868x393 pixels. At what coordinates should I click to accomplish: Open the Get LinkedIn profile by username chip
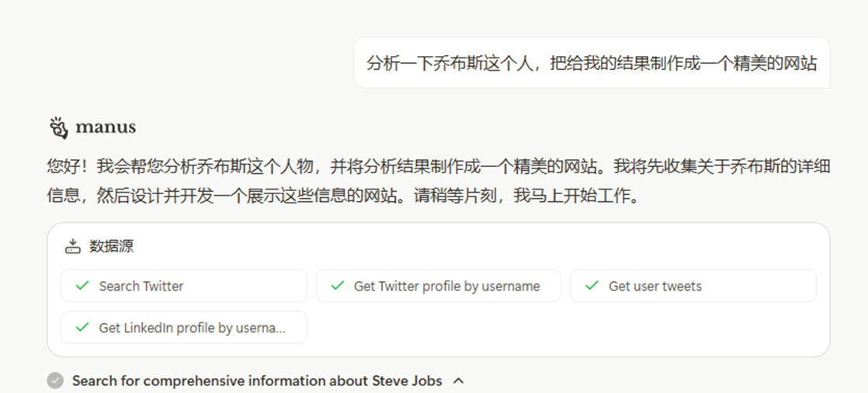coord(184,327)
